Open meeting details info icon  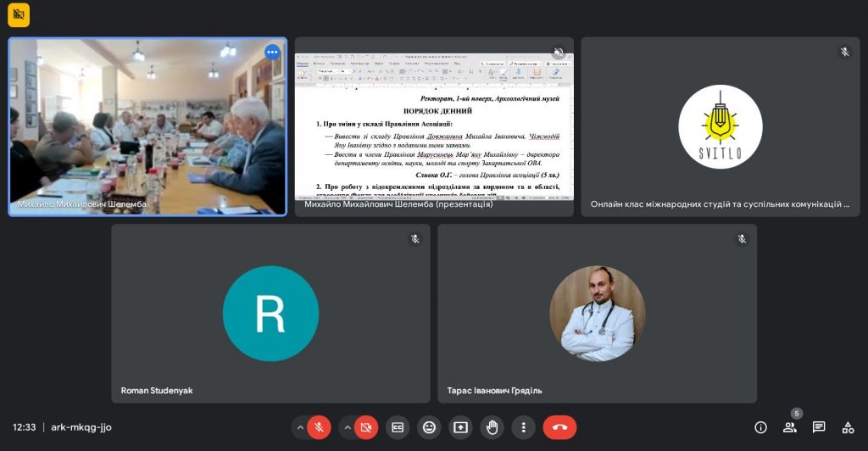pyautogui.click(x=760, y=427)
